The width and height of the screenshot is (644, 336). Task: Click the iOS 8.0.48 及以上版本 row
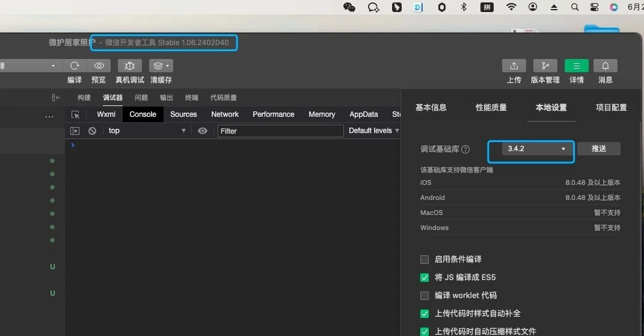coord(520,182)
